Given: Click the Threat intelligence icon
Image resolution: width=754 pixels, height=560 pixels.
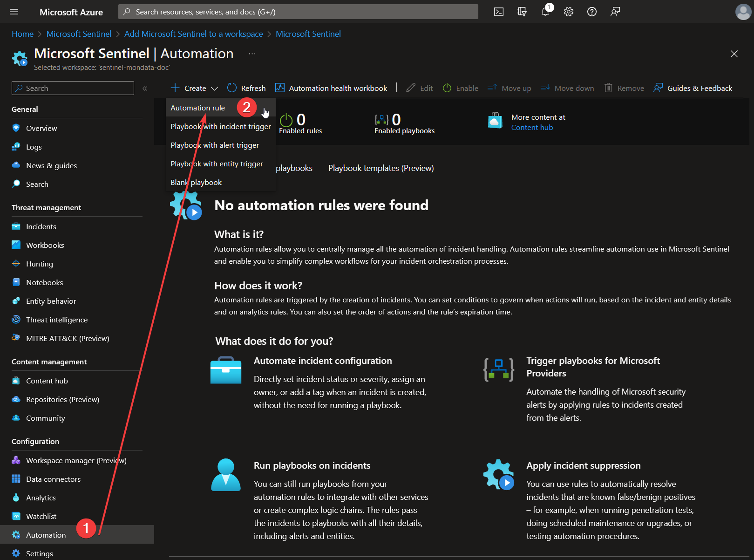Looking at the screenshot, I should [x=16, y=320].
